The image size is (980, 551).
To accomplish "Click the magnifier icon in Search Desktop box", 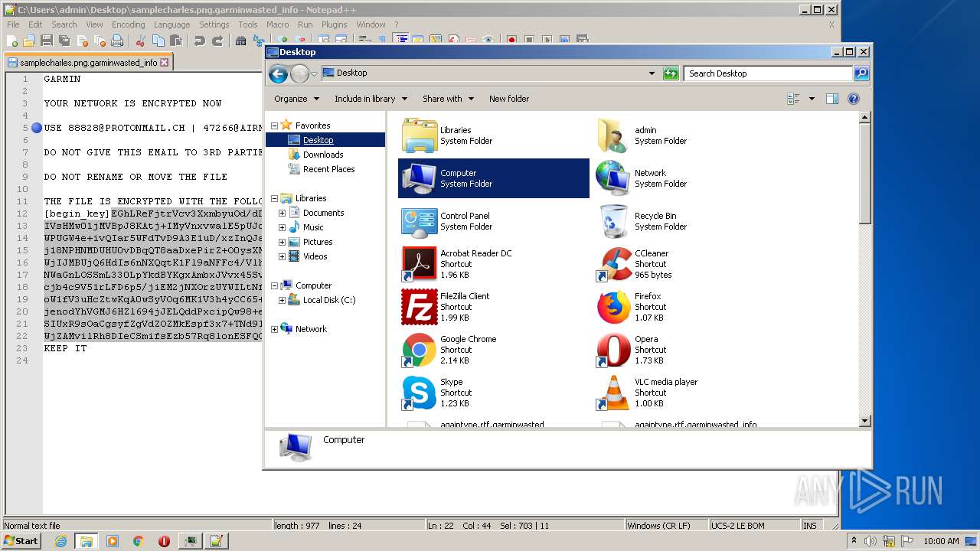I will pyautogui.click(x=861, y=73).
